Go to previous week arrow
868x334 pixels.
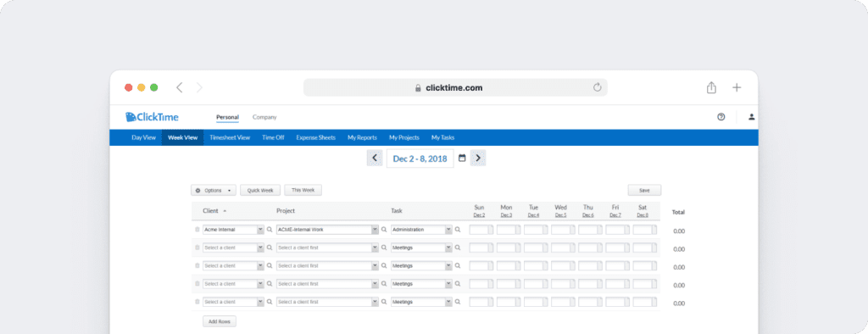pos(375,158)
